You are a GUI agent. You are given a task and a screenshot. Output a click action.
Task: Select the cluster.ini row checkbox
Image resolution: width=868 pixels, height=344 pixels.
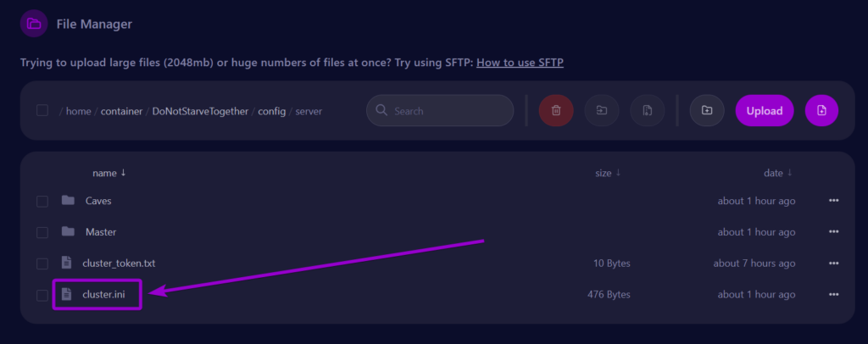pyautogui.click(x=42, y=295)
